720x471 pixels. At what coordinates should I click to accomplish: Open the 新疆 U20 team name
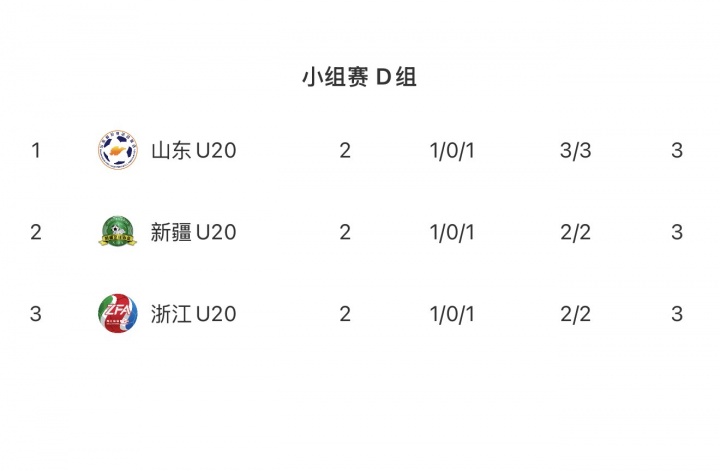[193, 232]
